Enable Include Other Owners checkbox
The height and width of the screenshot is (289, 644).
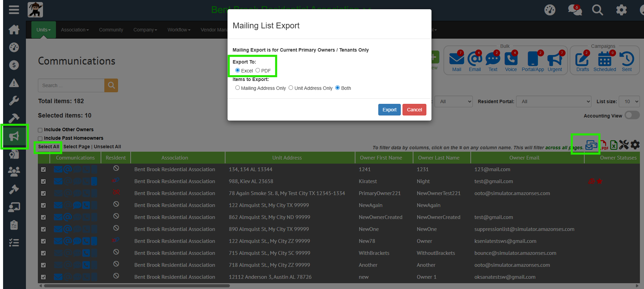[40, 130]
